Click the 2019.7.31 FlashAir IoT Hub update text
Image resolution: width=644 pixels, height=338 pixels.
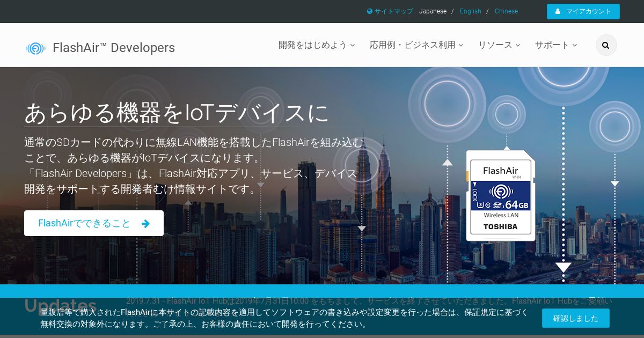click(369, 302)
